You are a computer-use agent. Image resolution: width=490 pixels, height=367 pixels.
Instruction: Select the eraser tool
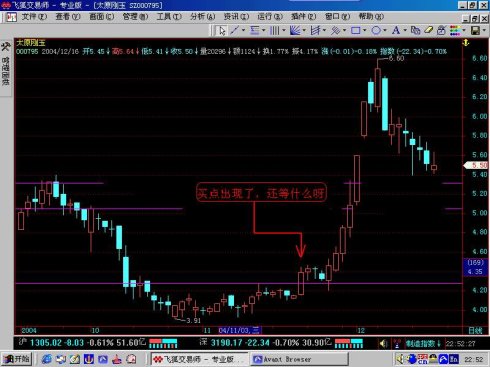pos(428,30)
